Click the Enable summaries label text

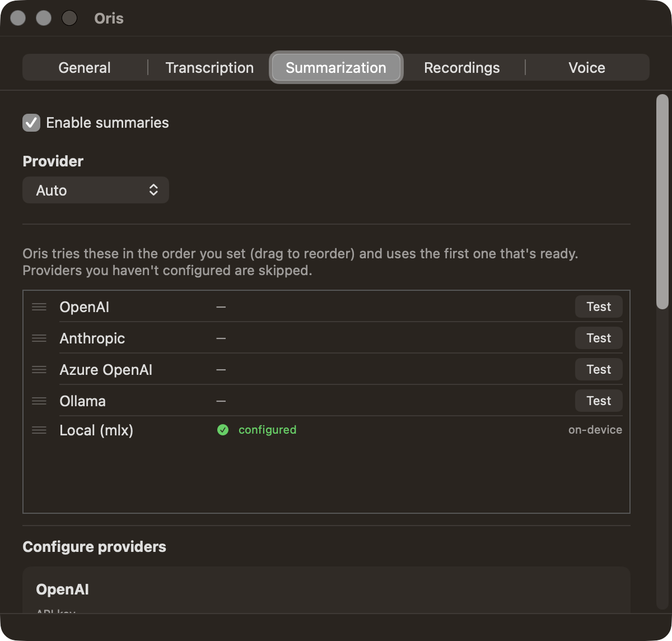[108, 123]
